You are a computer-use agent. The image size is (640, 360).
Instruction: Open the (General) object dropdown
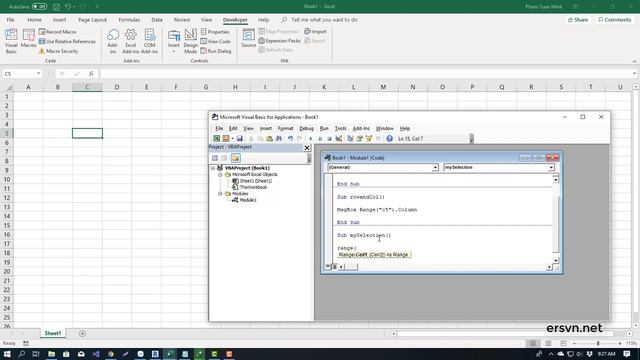pos(435,167)
